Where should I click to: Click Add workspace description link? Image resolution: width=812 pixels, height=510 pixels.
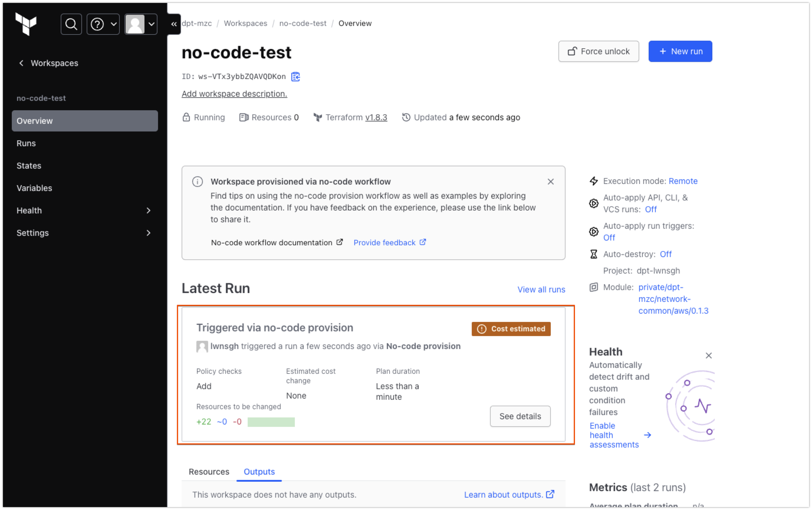[x=234, y=94]
